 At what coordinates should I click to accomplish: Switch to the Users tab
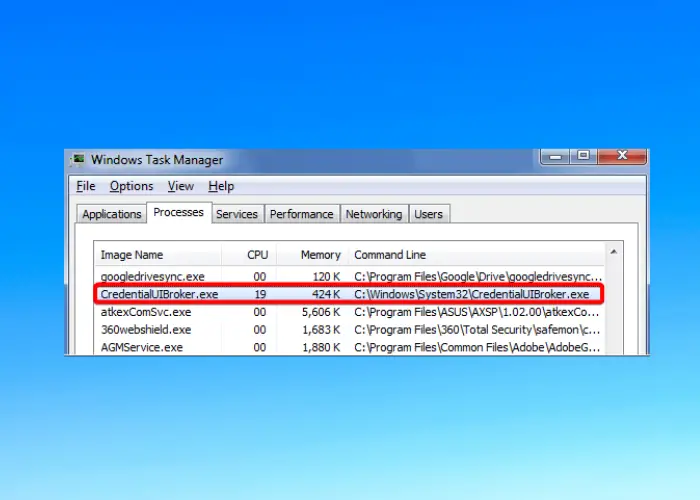pyautogui.click(x=429, y=214)
